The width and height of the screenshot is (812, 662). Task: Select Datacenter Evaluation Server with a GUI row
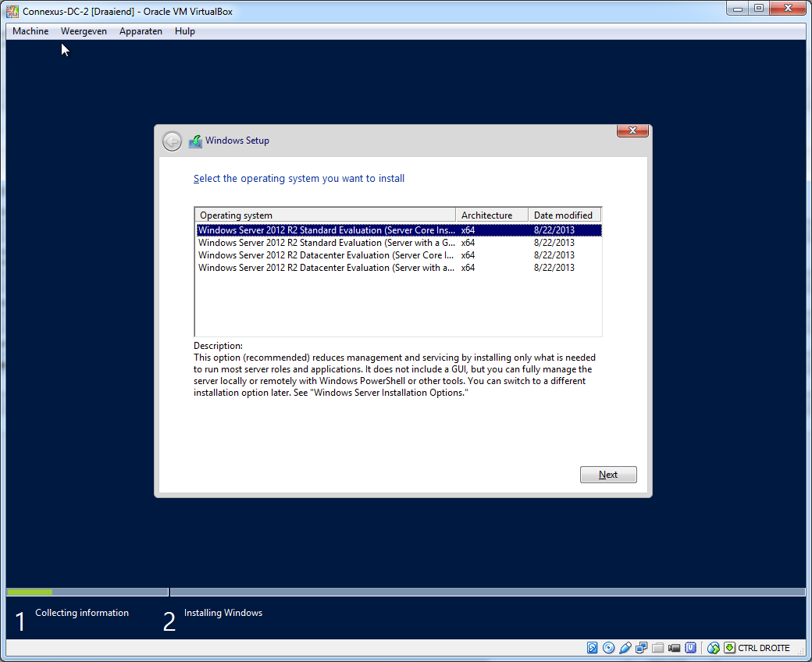pos(399,268)
